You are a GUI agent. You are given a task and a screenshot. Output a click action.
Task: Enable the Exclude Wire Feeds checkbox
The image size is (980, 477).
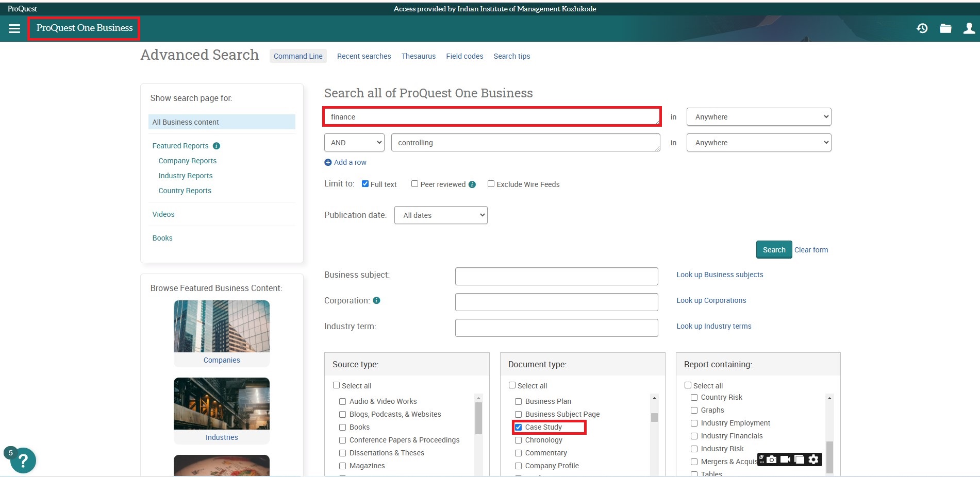point(491,184)
